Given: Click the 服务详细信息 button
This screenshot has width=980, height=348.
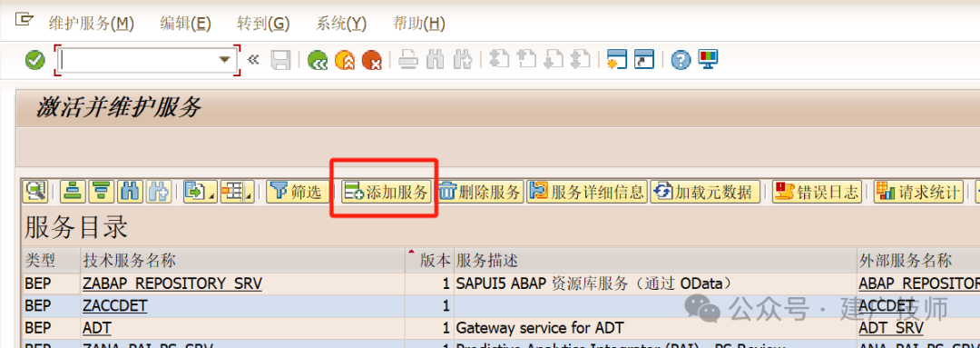Looking at the screenshot, I should 587,192.
